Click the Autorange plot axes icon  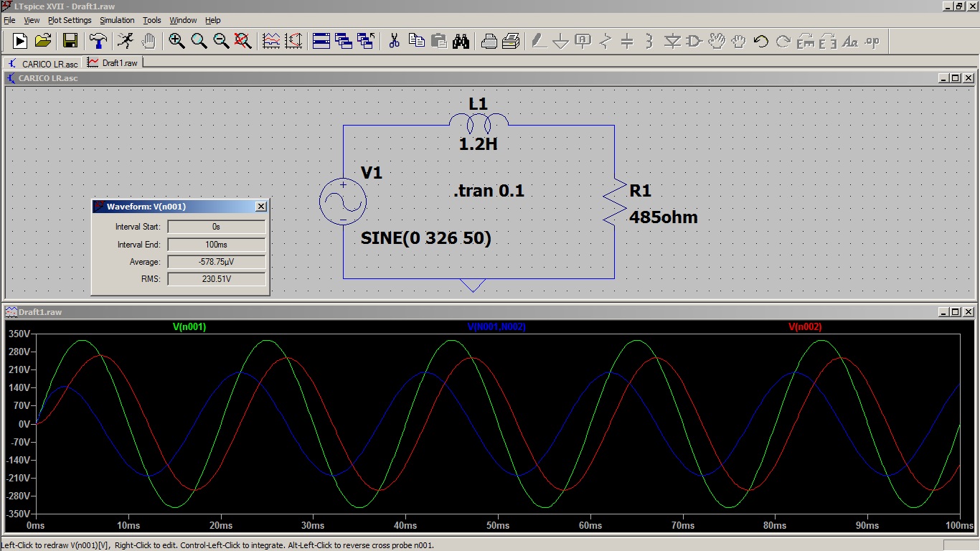click(x=271, y=41)
